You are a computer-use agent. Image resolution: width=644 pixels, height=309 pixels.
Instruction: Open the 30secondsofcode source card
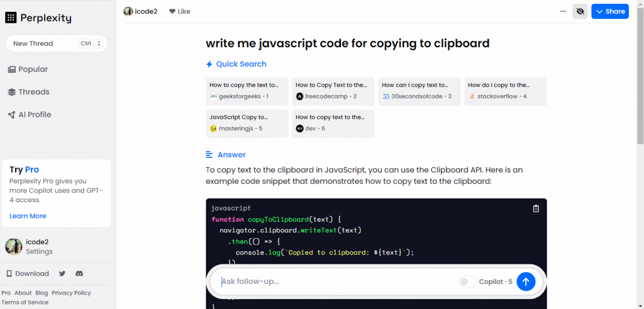click(419, 92)
